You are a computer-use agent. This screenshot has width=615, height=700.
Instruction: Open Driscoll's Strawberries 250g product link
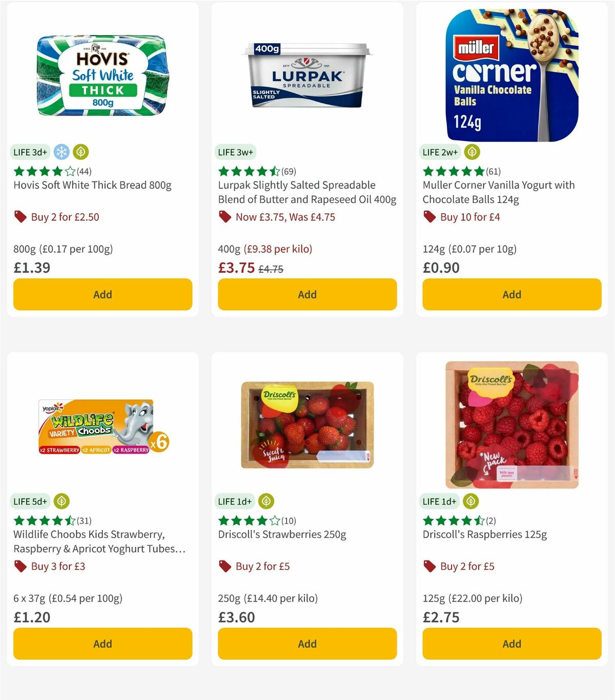(282, 534)
